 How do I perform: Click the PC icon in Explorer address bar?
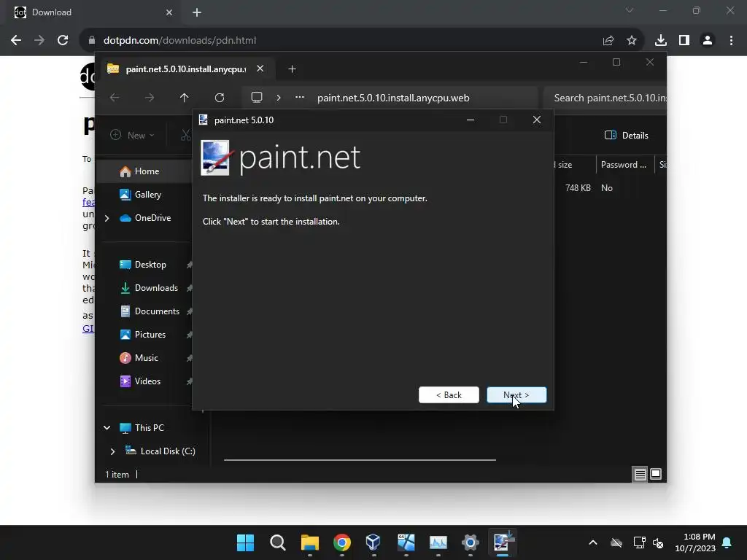(257, 98)
